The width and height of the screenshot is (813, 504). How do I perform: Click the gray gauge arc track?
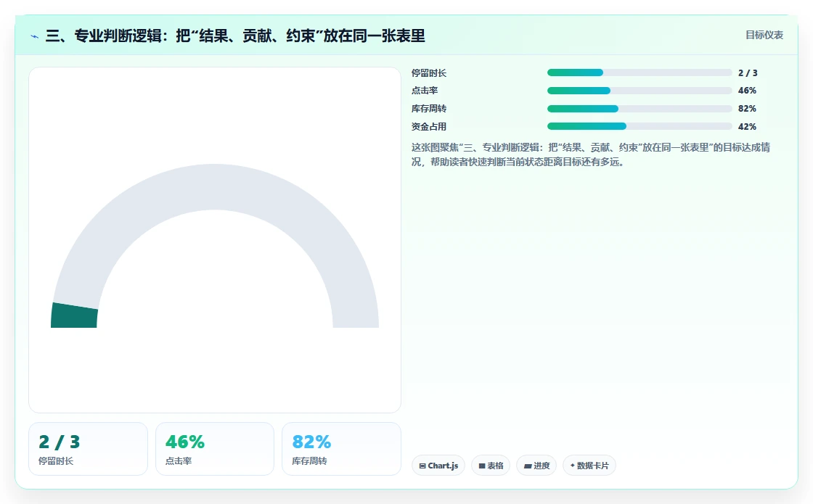(x=215, y=187)
